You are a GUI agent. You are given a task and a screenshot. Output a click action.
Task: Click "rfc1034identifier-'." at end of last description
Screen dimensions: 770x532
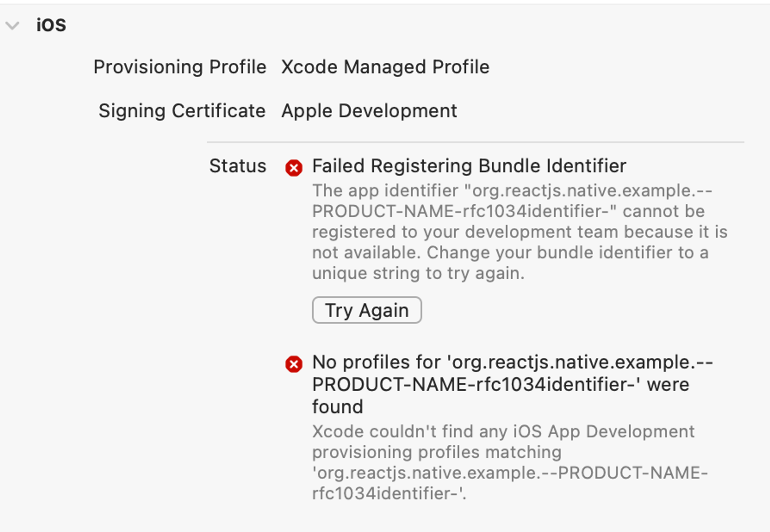click(389, 494)
